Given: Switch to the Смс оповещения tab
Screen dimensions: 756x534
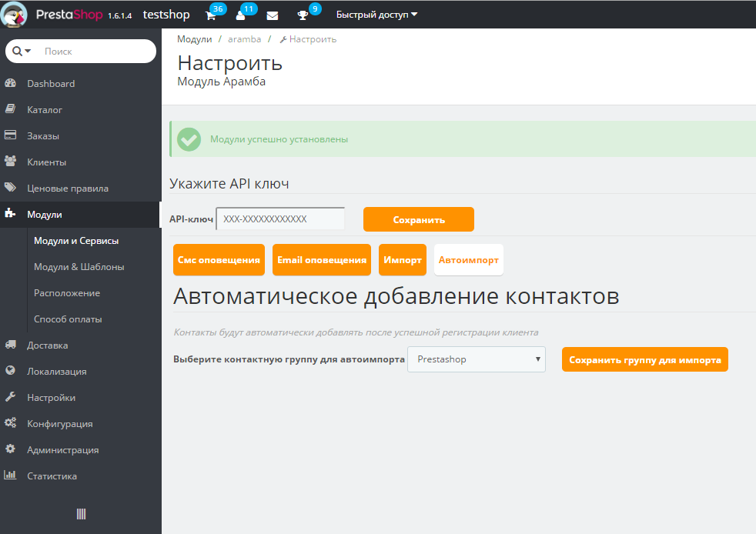Looking at the screenshot, I should [219, 260].
